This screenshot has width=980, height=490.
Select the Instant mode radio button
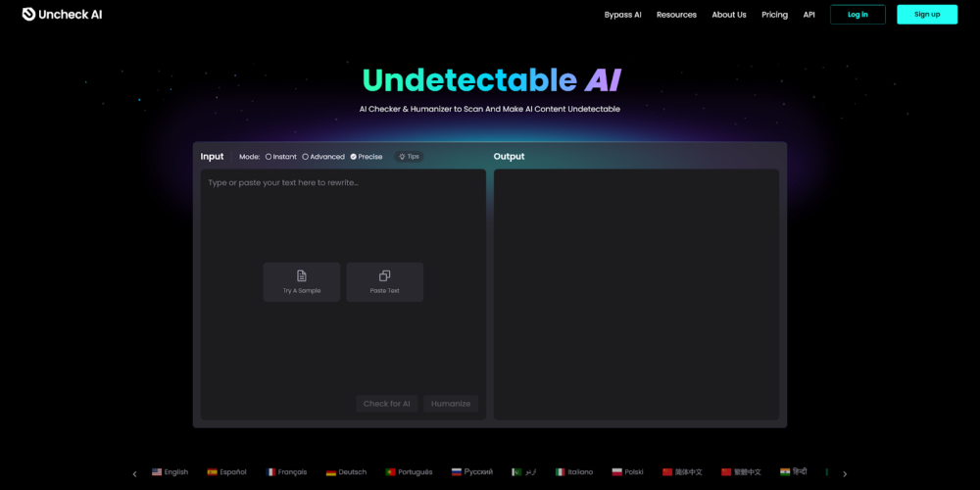click(269, 157)
